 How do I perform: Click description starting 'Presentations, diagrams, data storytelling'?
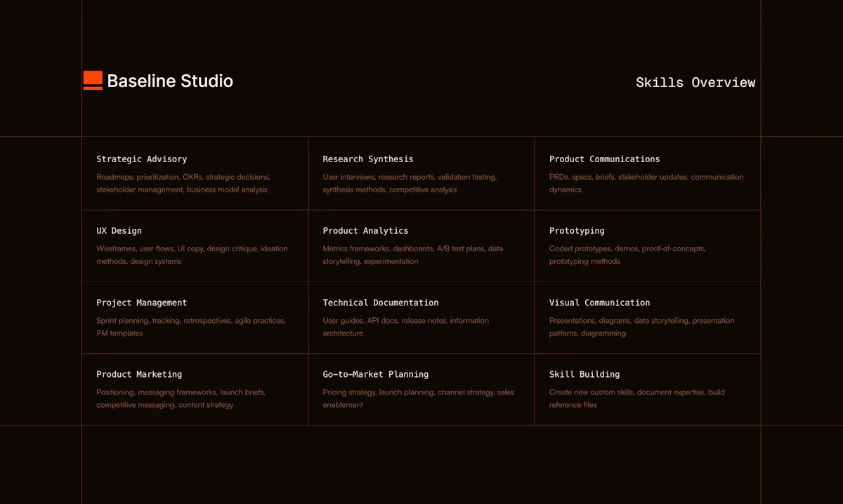click(x=642, y=327)
